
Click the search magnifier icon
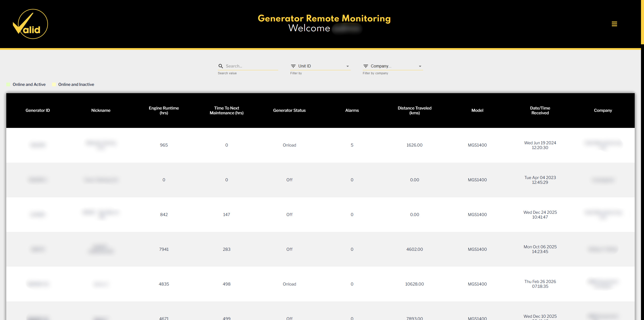221,66
